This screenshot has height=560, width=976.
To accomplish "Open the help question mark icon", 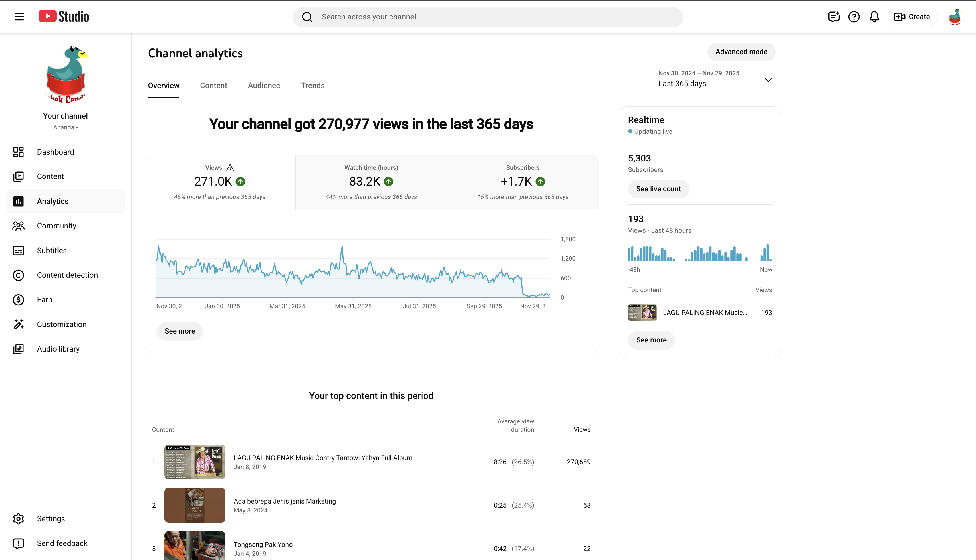I will (854, 17).
